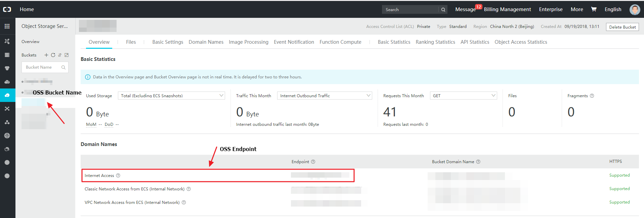644x218 pixels.
Task: Open Billing Management link
Action: tap(507, 9)
